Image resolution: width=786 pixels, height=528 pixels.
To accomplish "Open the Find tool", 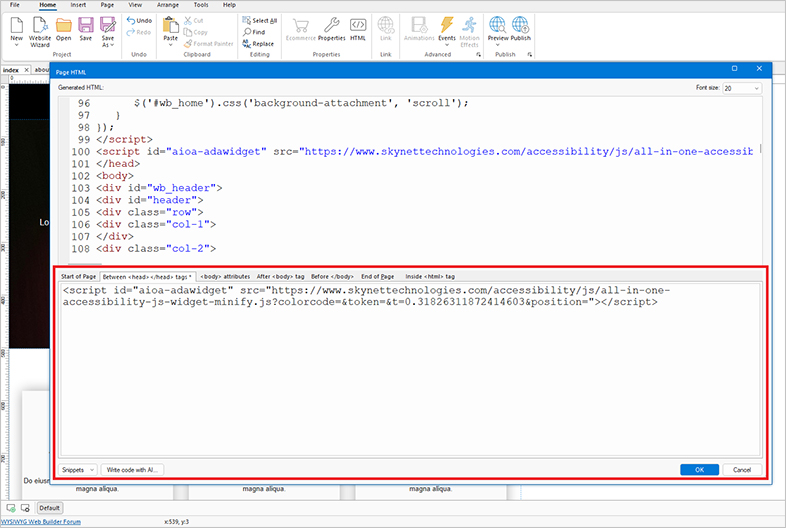I will point(254,32).
